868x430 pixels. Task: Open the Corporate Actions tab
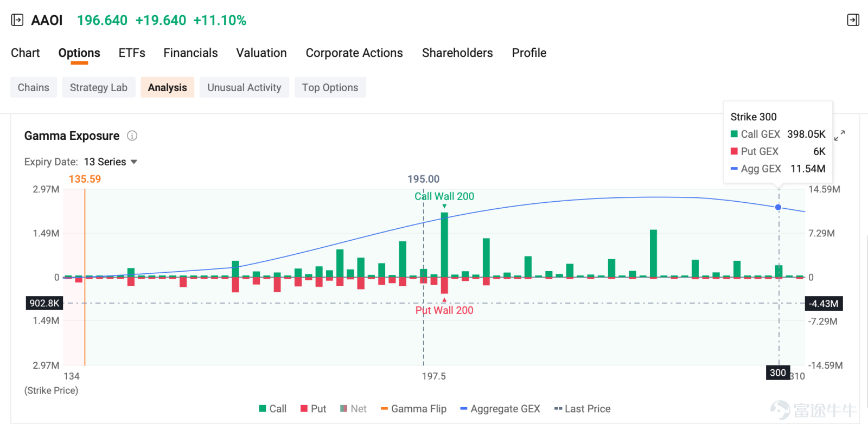point(354,53)
